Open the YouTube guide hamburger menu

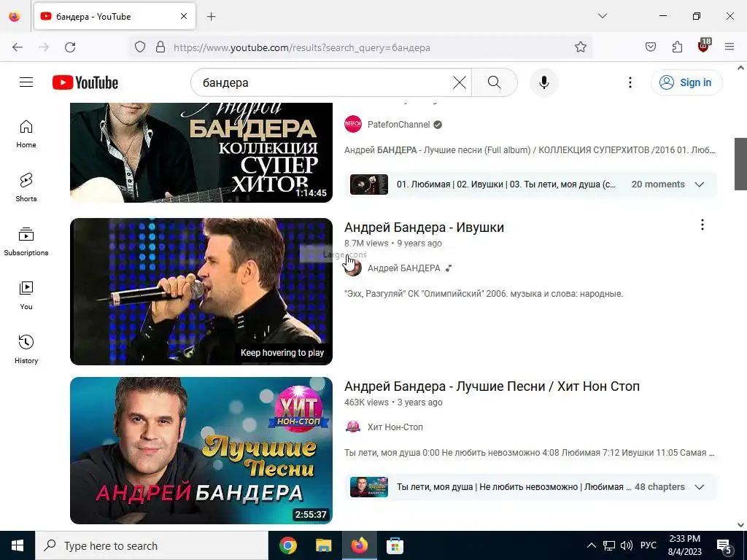click(26, 82)
